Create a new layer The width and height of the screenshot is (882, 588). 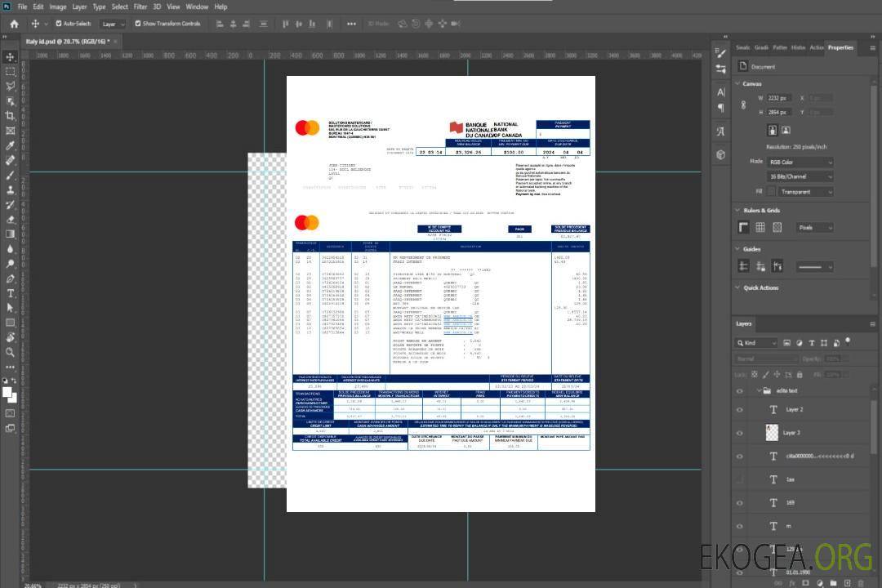(848, 583)
